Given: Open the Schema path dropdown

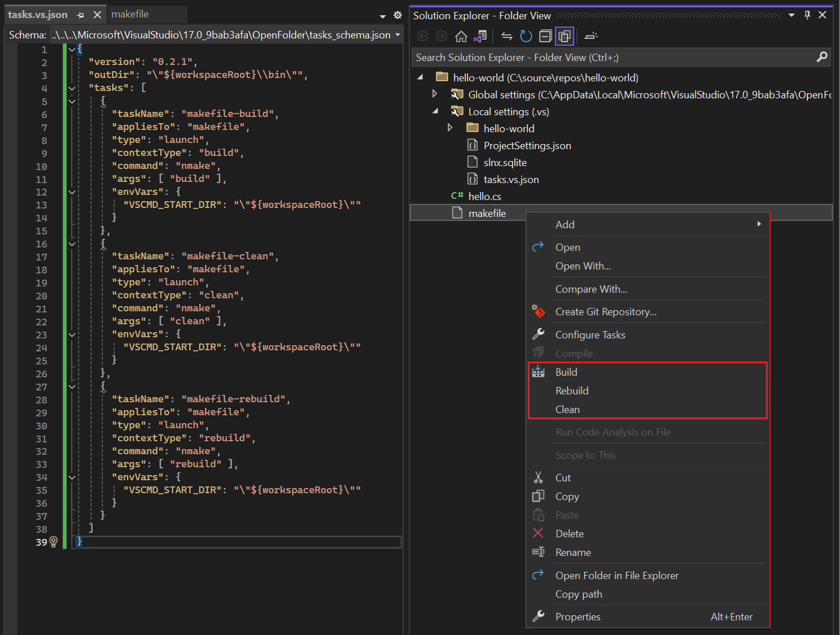Looking at the screenshot, I should [397, 35].
